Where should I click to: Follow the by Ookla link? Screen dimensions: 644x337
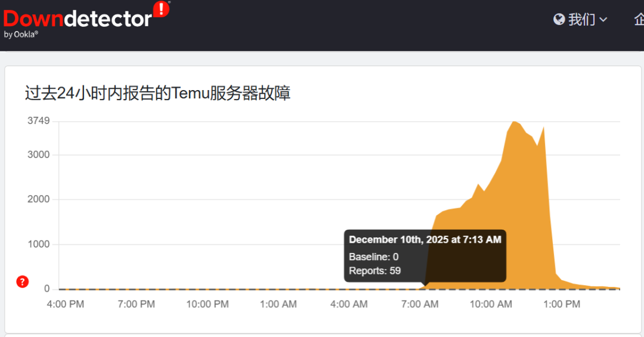pos(21,35)
